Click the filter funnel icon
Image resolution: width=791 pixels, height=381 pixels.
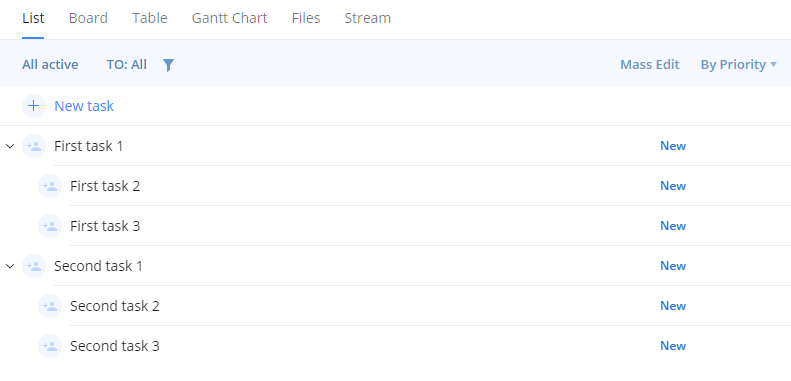pos(168,65)
